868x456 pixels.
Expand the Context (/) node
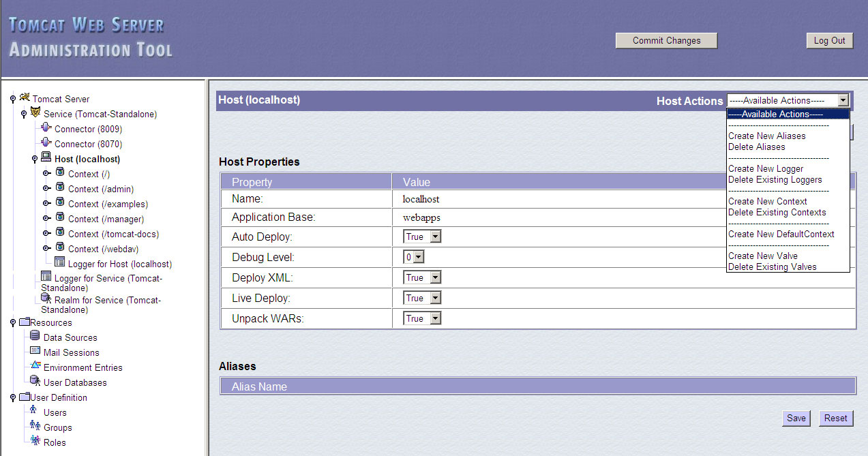click(x=47, y=174)
